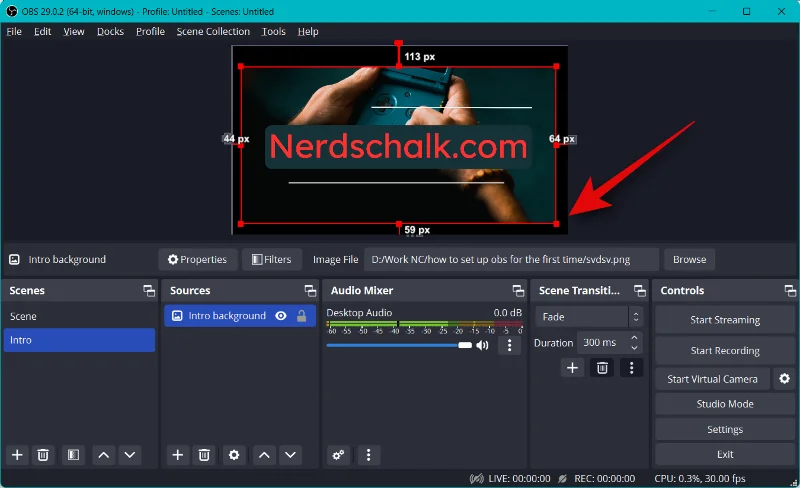Open the Scene Collection menu
Viewport: 800px width, 488px height.
[213, 32]
